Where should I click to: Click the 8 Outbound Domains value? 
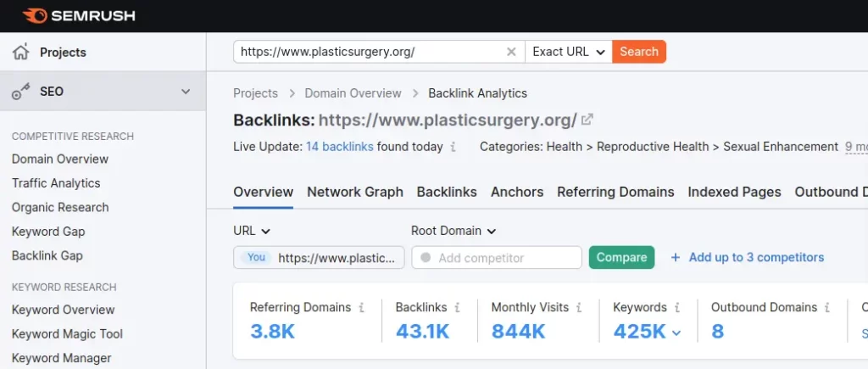[717, 332]
